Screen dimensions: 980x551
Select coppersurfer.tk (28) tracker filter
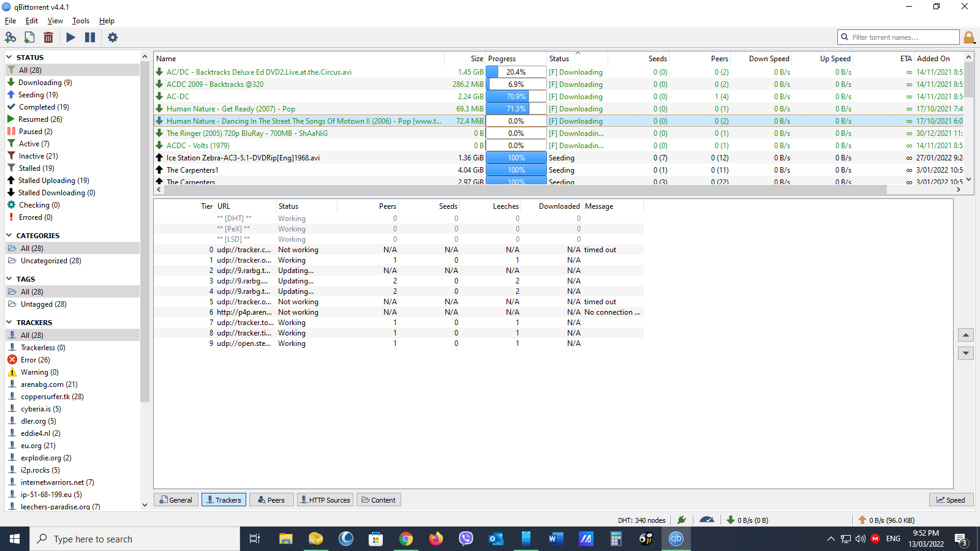73,397
